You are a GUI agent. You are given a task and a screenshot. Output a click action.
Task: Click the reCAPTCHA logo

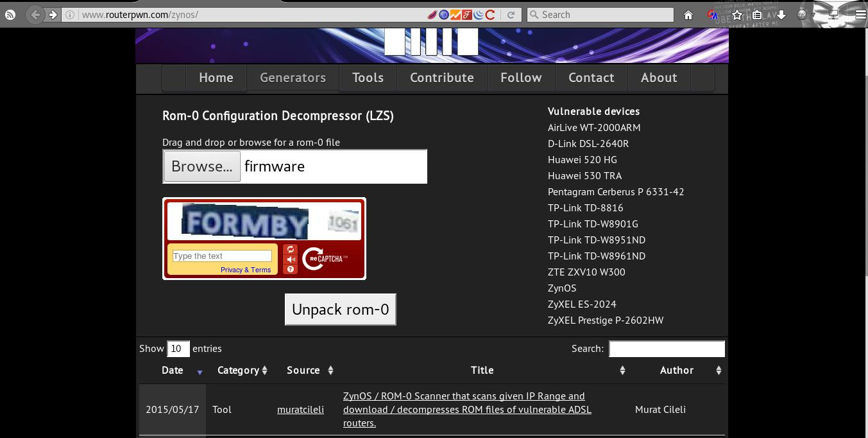[325, 259]
